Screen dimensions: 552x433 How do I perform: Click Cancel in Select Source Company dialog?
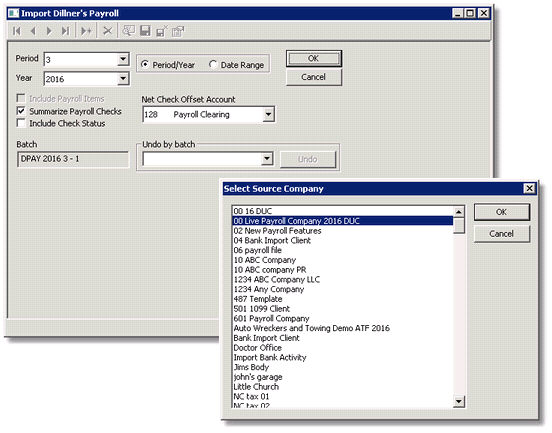tap(501, 234)
